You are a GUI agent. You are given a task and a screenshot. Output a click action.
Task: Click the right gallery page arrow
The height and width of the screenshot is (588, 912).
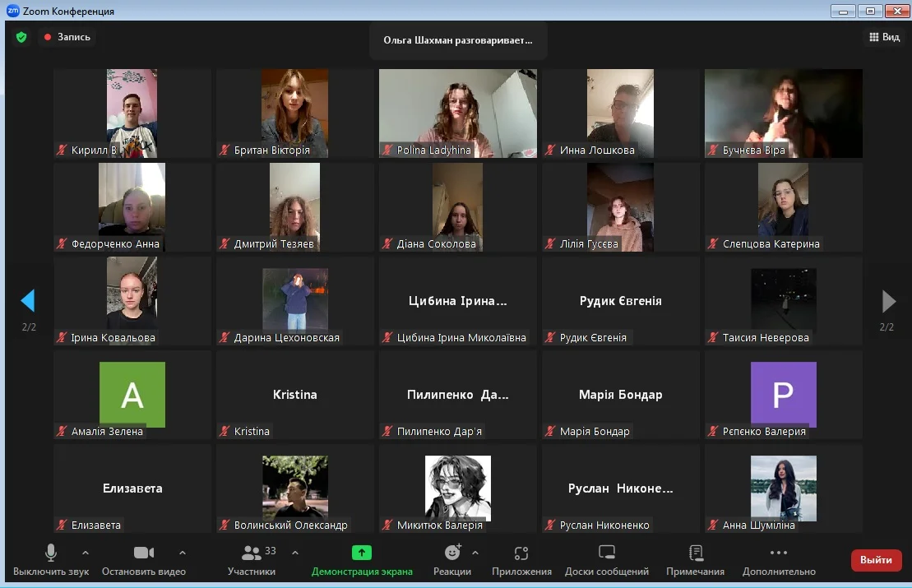[x=888, y=301]
